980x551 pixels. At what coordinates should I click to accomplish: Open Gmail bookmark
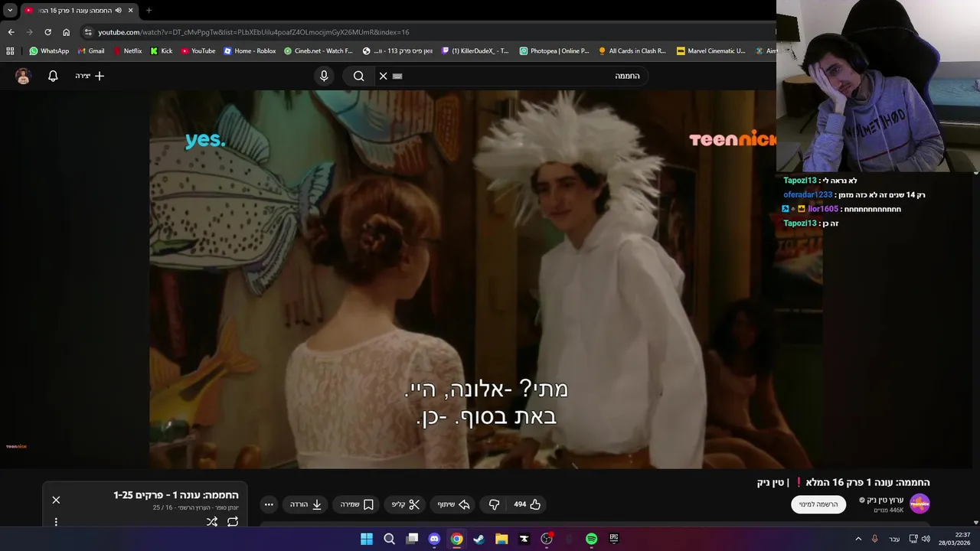pos(91,51)
